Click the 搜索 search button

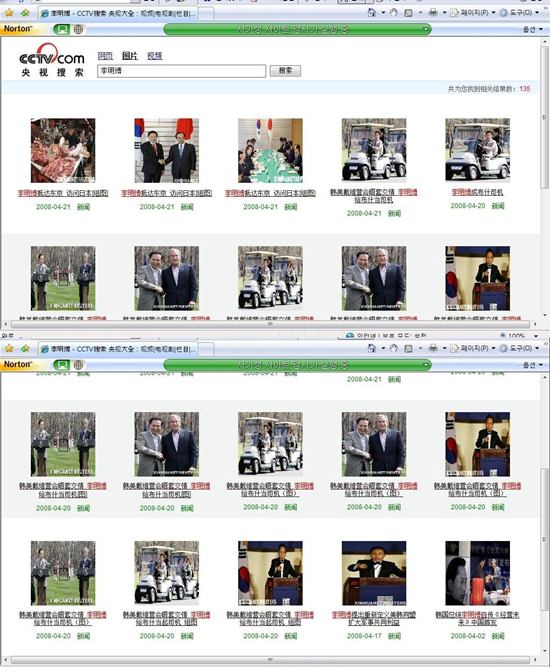[x=285, y=71]
